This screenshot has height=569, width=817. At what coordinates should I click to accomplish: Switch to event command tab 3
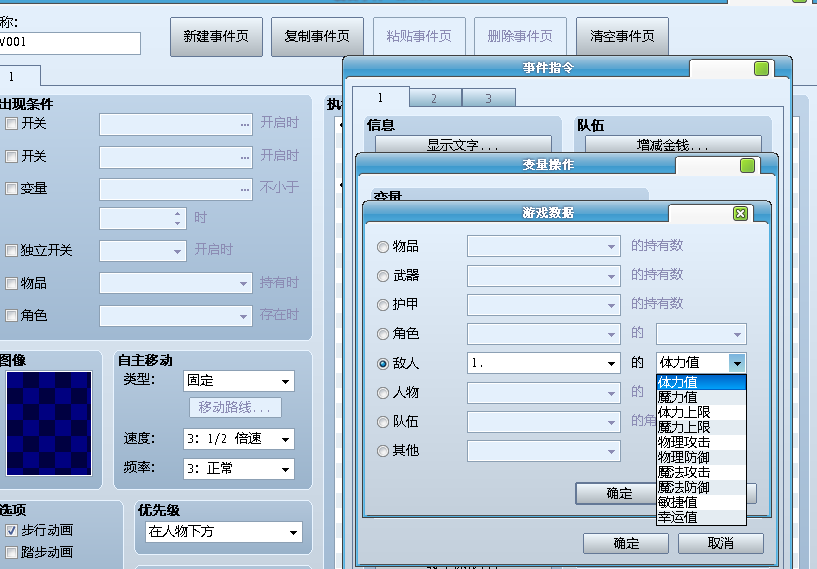tap(489, 98)
